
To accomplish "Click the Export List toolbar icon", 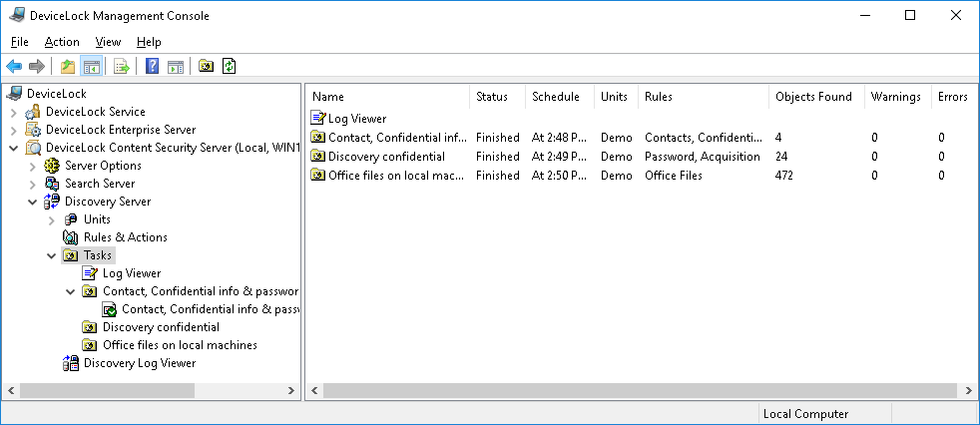I will point(122,67).
